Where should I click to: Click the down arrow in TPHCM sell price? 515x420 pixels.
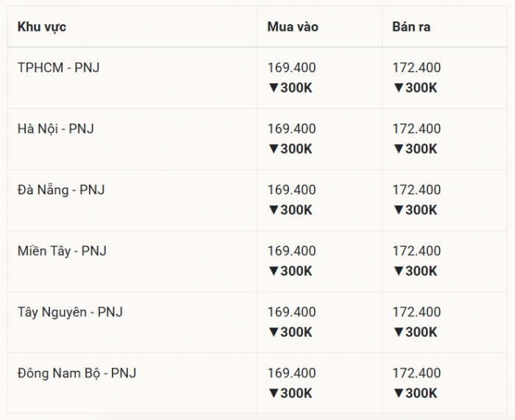click(398, 88)
